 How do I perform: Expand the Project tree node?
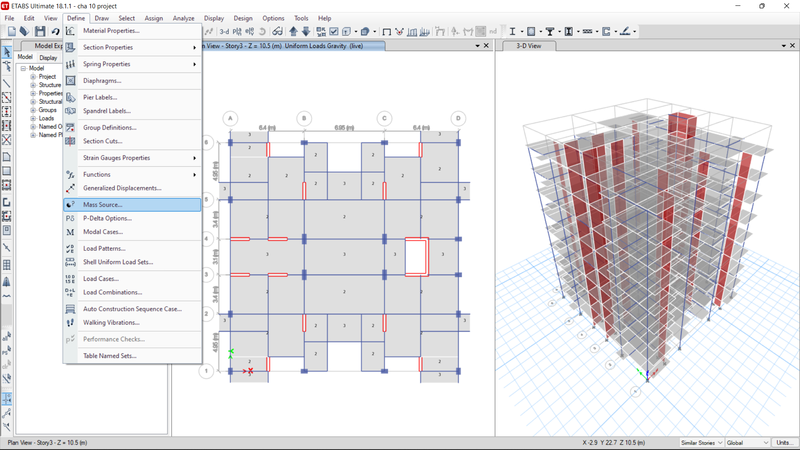click(33, 77)
